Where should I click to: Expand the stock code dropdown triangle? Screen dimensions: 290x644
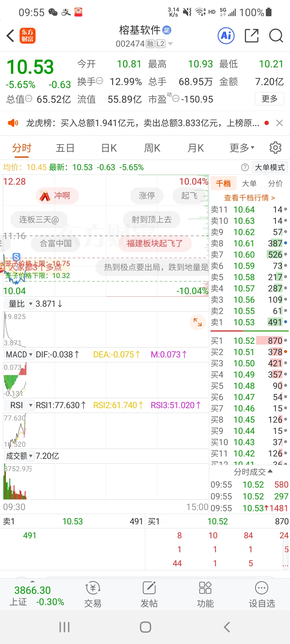click(170, 43)
